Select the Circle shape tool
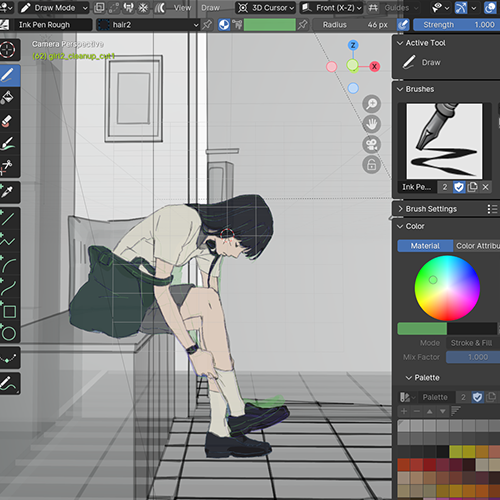The width and height of the screenshot is (500, 500). click(x=8, y=333)
